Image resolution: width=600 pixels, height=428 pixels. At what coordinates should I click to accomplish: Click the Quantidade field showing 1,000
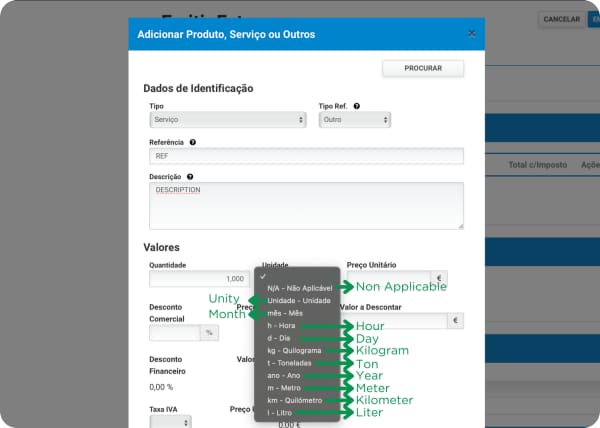point(199,279)
